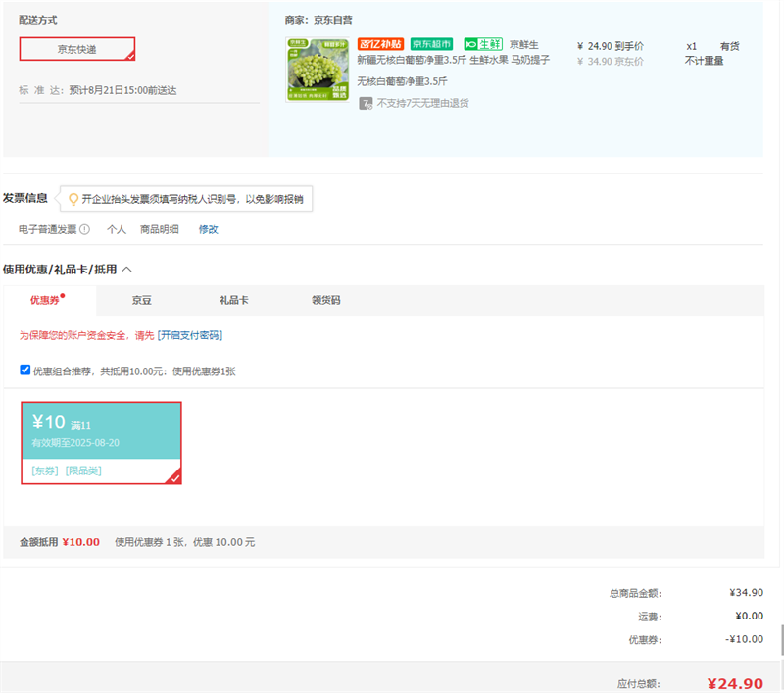The height and width of the screenshot is (693, 784).
Task: Switch to the 礼品卡 tab
Action: (233, 300)
